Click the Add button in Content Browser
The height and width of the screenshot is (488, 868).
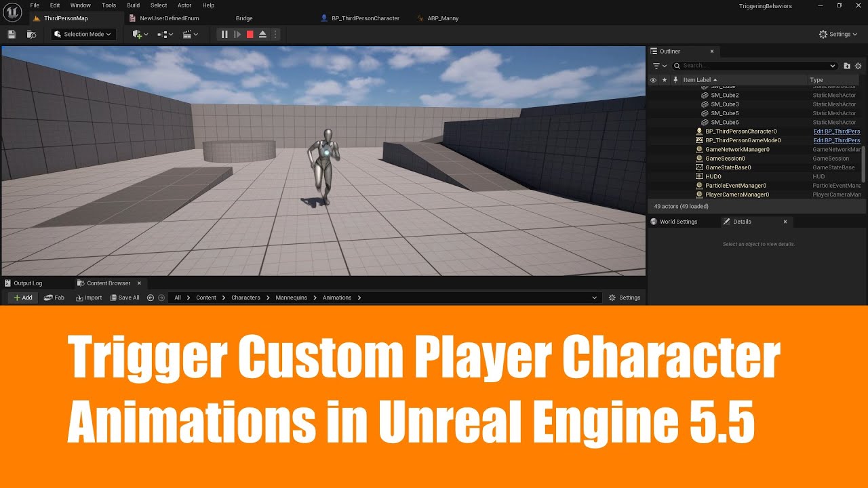[22, 298]
